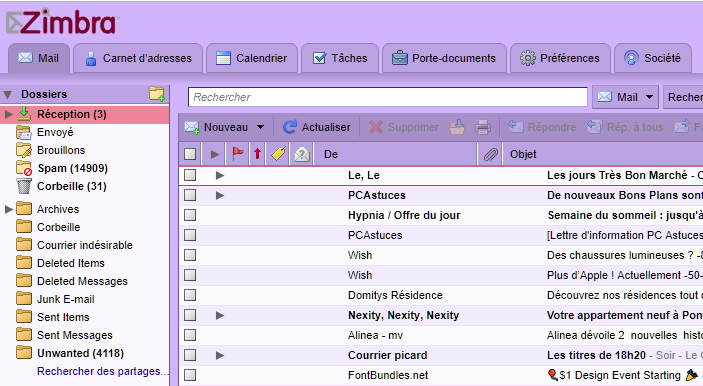
Task: Click in the Rechercher search field
Action: [x=388, y=97]
